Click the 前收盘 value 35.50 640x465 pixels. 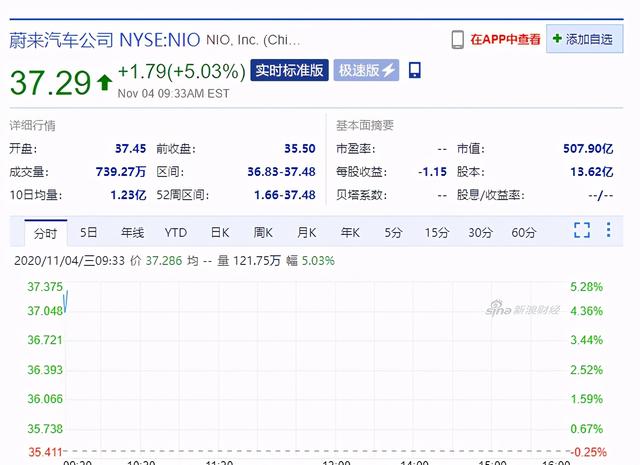tap(300, 149)
